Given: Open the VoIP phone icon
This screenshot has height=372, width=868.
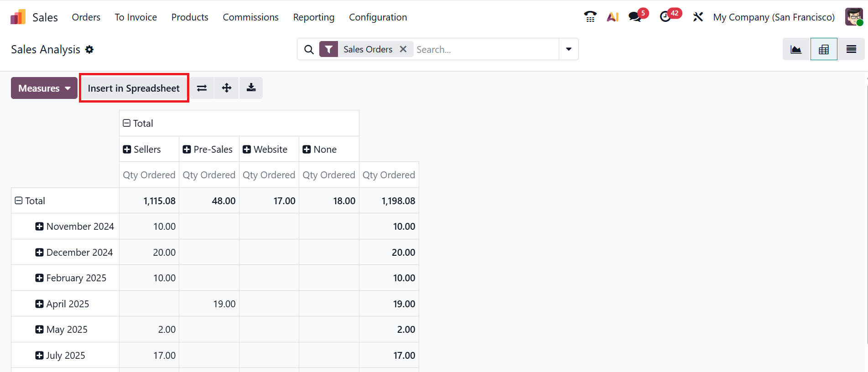Looking at the screenshot, I should 590,17.
